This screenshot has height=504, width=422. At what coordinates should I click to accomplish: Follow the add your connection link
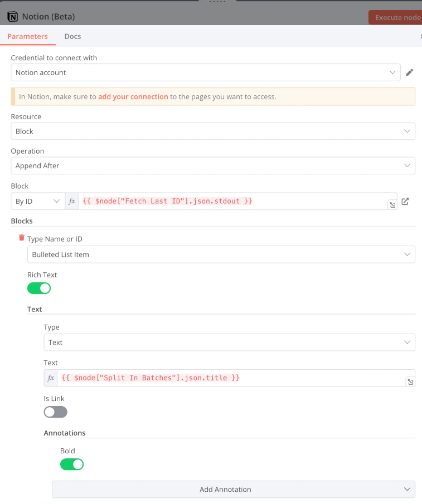click(133, 97)
